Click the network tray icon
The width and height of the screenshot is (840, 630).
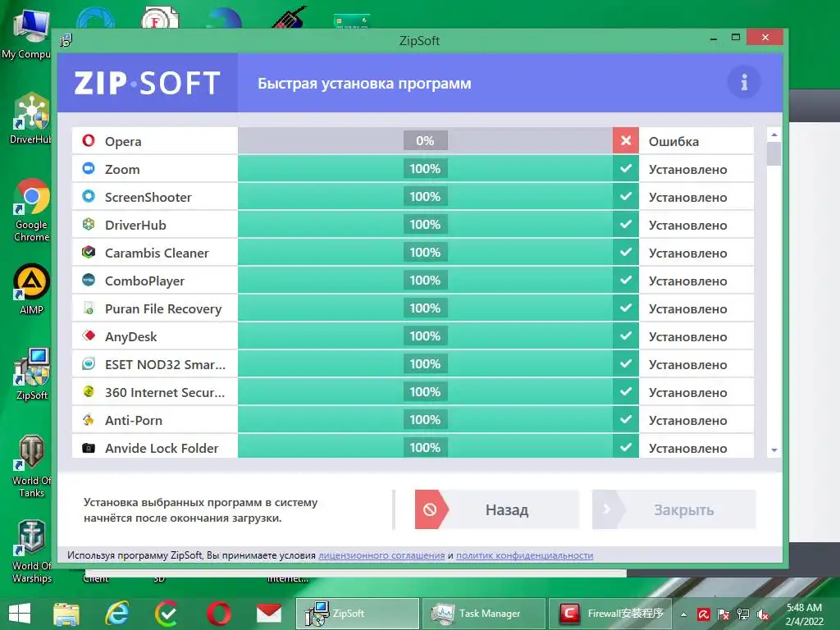[x=743, y=614]
